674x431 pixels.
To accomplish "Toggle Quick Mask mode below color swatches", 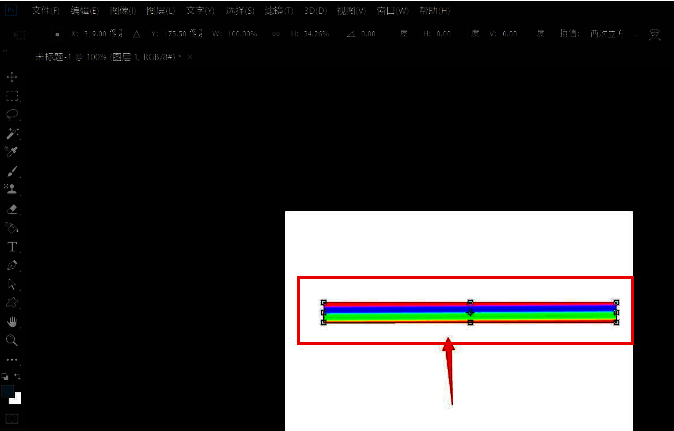I will pyautogui.click(x=12, y=418).
